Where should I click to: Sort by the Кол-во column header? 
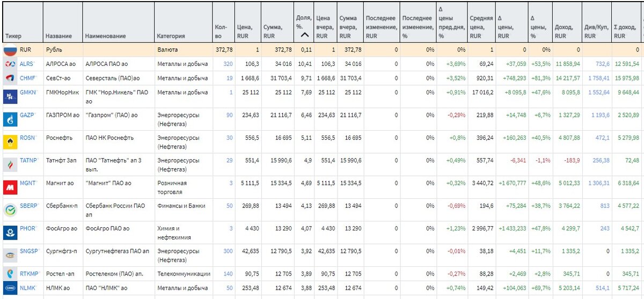pyautogui.click(x=221, y=32)
